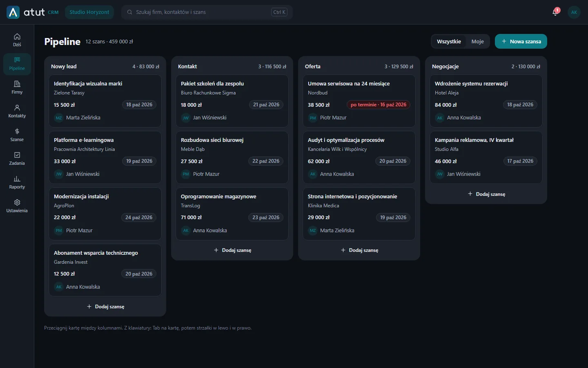This screenshot has height=368, width=588.
Task: Click the 71 000 zł amount
Action: pyautogui.click(x=191, y=218)
